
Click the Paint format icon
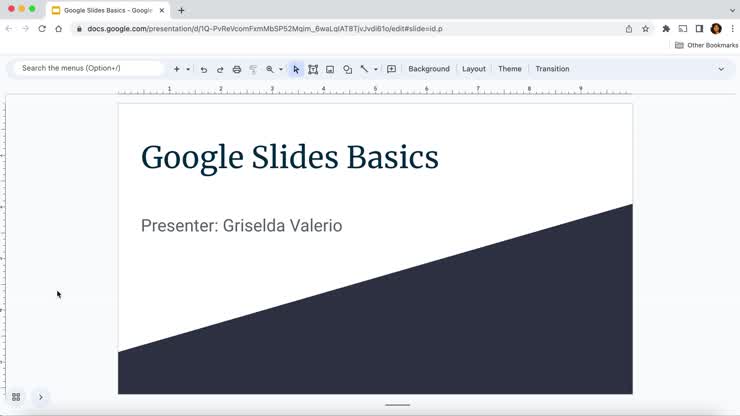pyautogui.click(x=253, y=69)
